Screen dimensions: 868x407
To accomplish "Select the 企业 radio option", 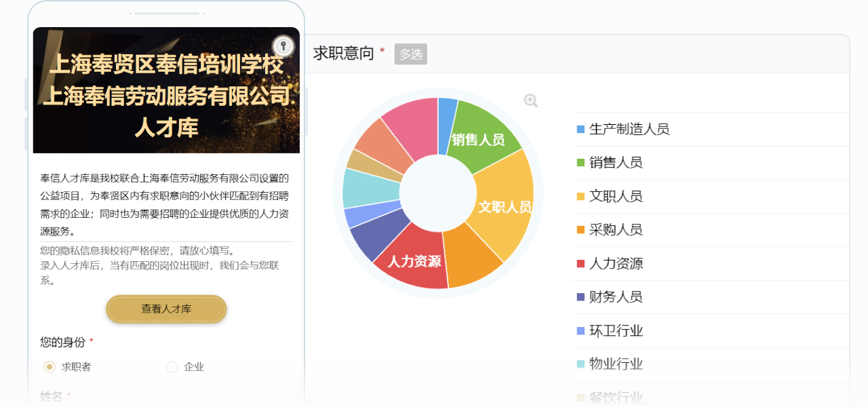I will pos(172,367).
